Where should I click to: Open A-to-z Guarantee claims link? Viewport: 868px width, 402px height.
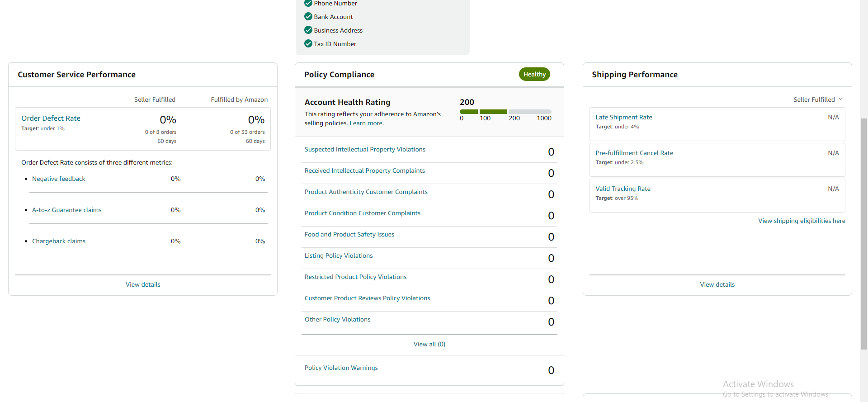[67, 210]
